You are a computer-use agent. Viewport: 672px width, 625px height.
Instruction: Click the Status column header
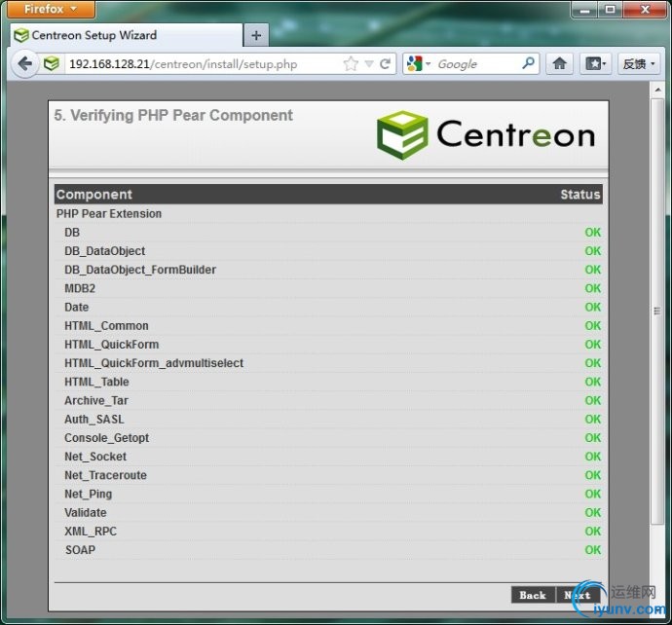click(580, 195)
